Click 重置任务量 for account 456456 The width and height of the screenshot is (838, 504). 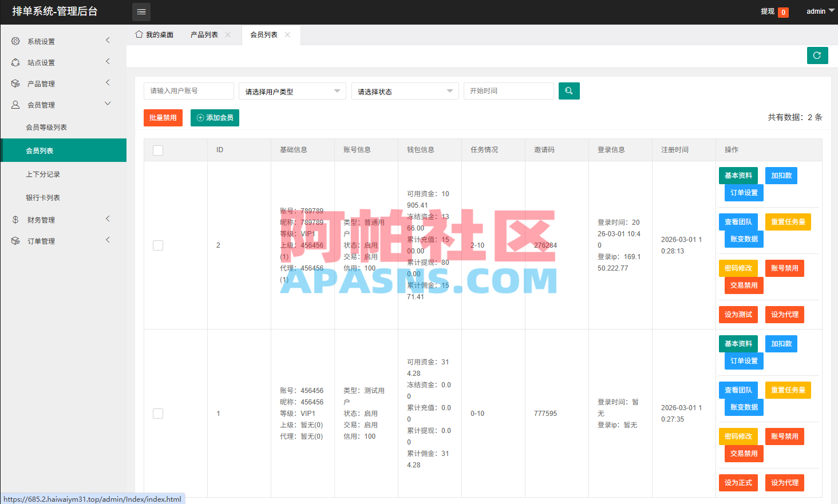(788, 390)
